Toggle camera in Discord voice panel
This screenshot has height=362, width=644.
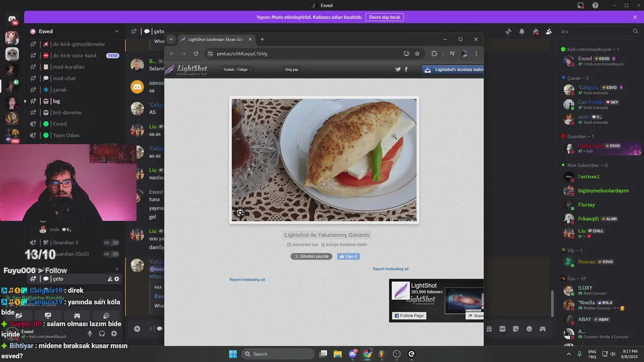click(19, 316)
